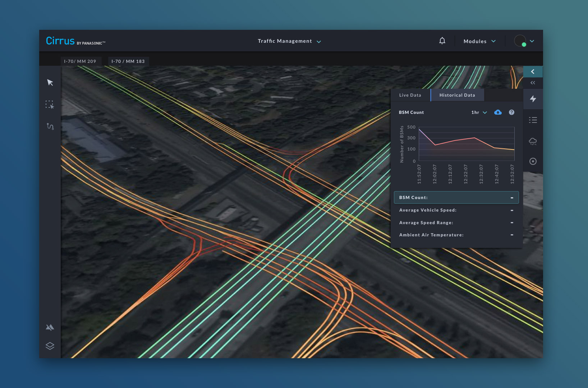Click the user avatar
588x388 pixels.
[x=520, y=41]
